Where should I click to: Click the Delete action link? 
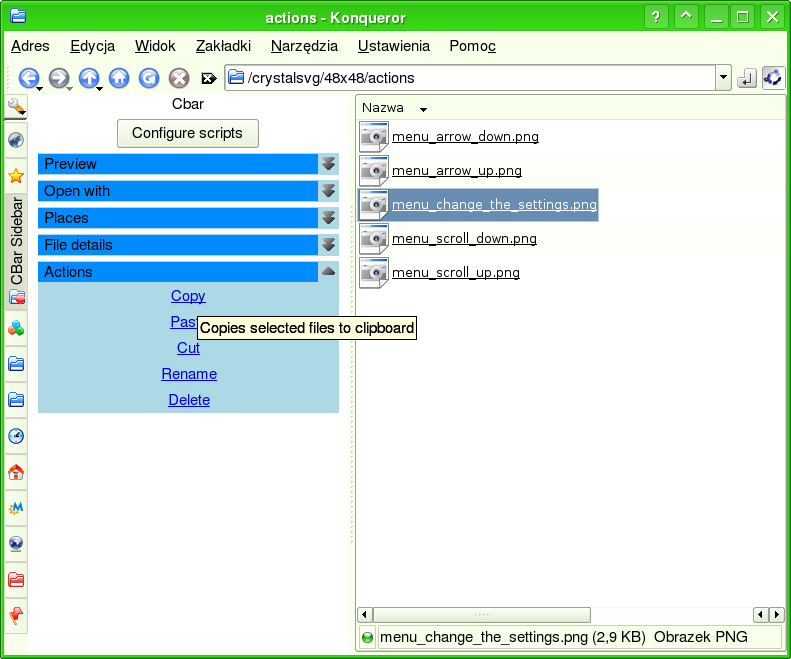(189, 400)
